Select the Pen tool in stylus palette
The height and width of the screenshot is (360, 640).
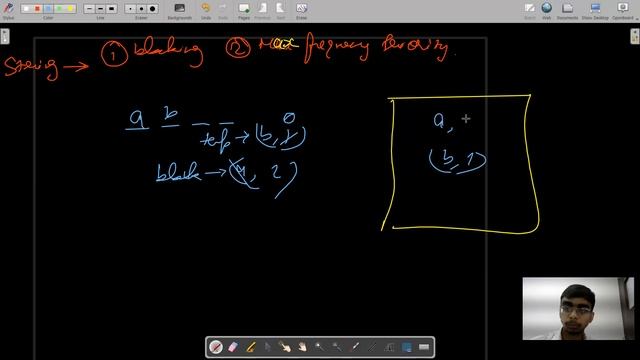click(216, 347)
